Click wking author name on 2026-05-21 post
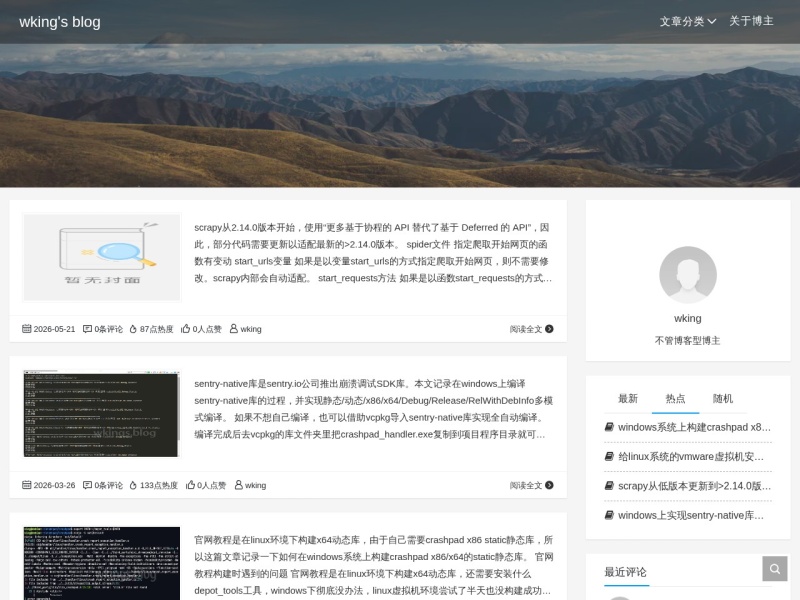This screenshot has width=800, height=600. 251,329
